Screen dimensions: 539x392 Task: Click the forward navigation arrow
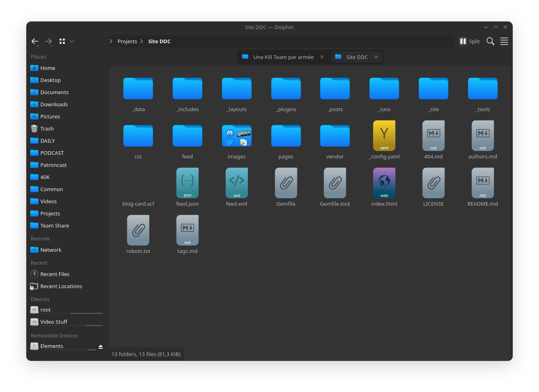[48, 41]
